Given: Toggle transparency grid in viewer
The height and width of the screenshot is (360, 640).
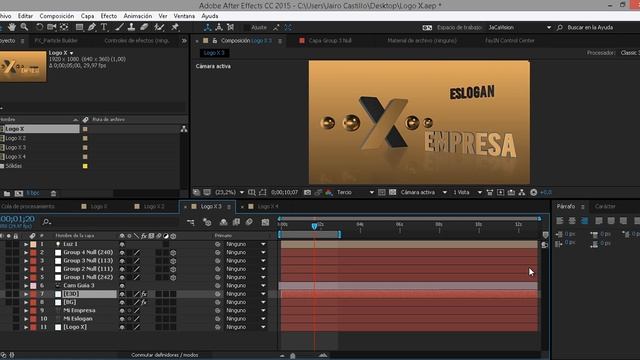Looking at the screenshot, I should tap(392, 192).
